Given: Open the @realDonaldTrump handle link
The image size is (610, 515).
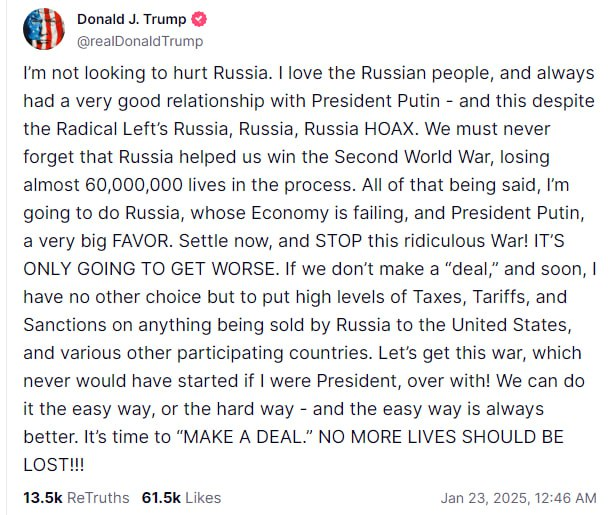Looking at the screenshot, I should [x=140, y=41].
